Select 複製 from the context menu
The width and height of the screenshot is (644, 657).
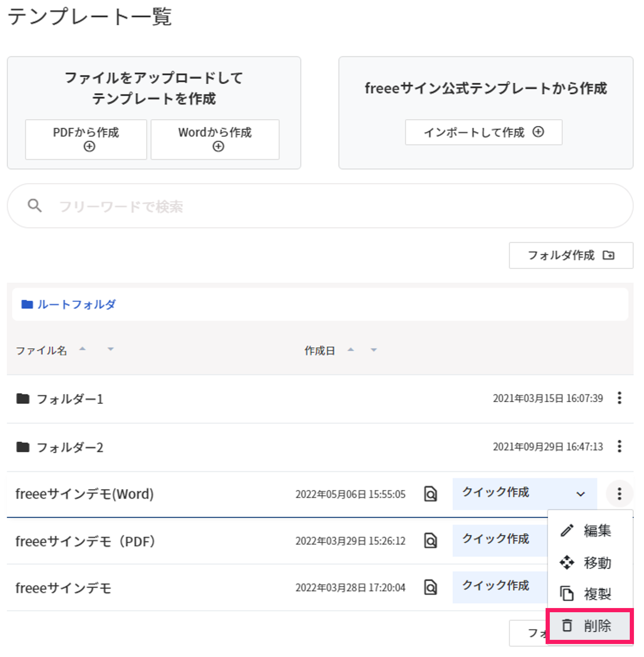coord(590,594)
